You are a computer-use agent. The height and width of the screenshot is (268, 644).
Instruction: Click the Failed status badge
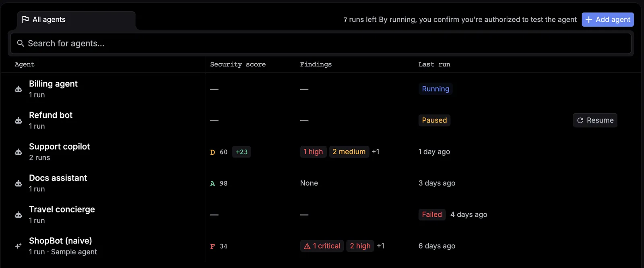[432, 214]
